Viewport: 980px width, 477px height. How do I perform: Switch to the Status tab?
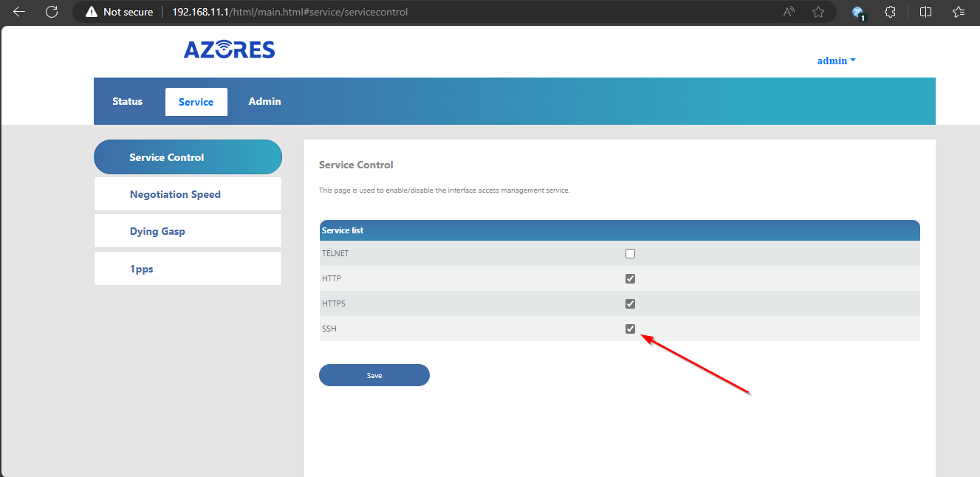127,101
